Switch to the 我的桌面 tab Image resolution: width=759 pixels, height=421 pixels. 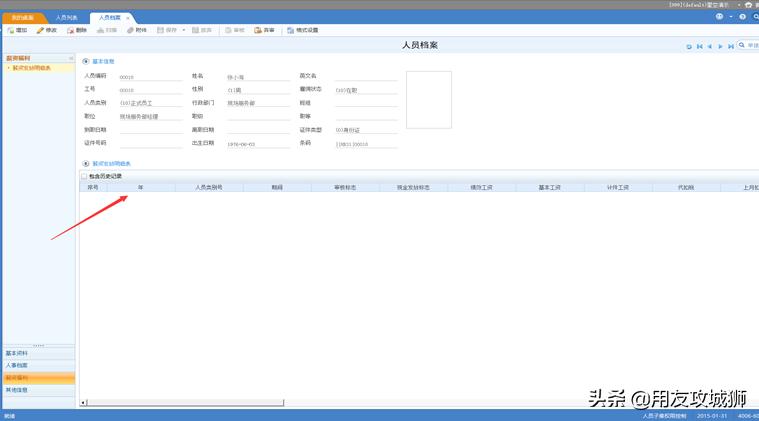pos(22,18)
